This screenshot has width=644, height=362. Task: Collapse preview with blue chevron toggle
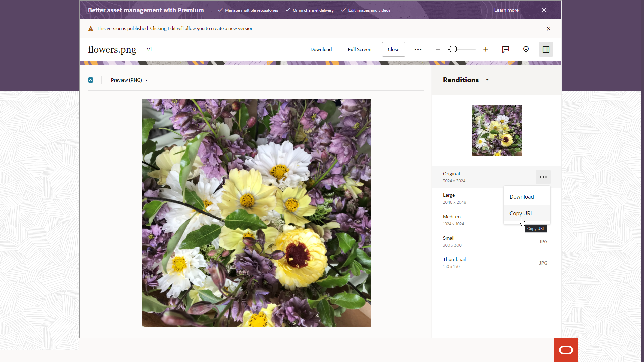pyautogui.click(x=91, y=80)
